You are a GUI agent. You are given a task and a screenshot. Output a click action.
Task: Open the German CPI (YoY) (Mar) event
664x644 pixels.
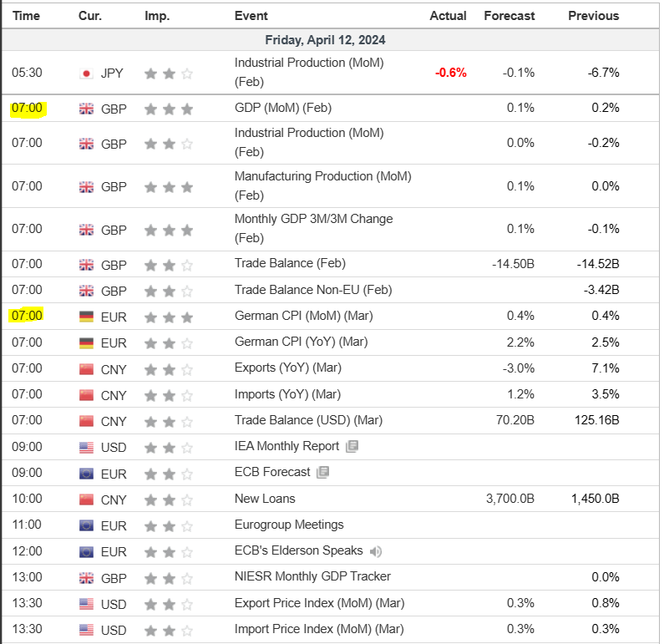pos(301,342)
